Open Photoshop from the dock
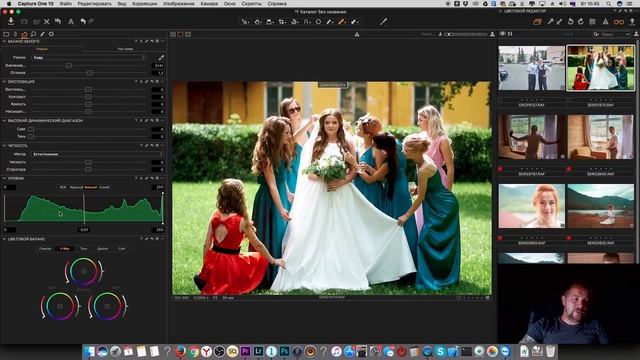Image resolution: width=640 pixels, height=360 pixels. (284, 351)
